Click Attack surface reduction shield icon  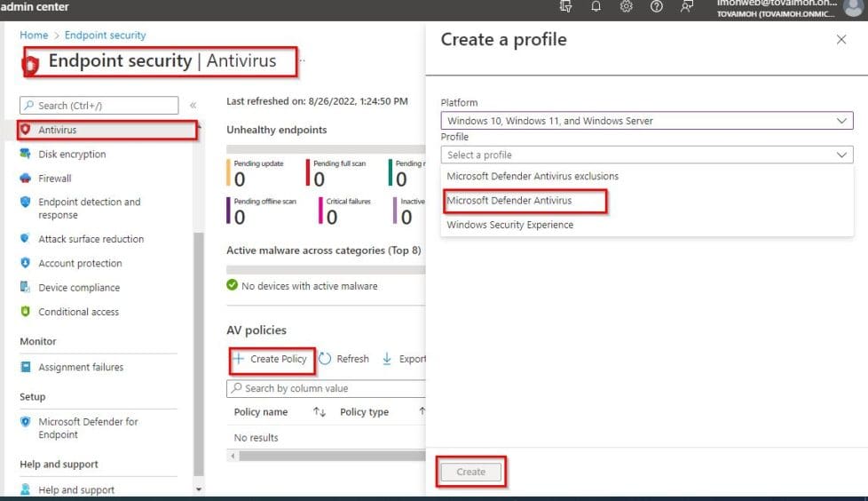tap(24, 238)
